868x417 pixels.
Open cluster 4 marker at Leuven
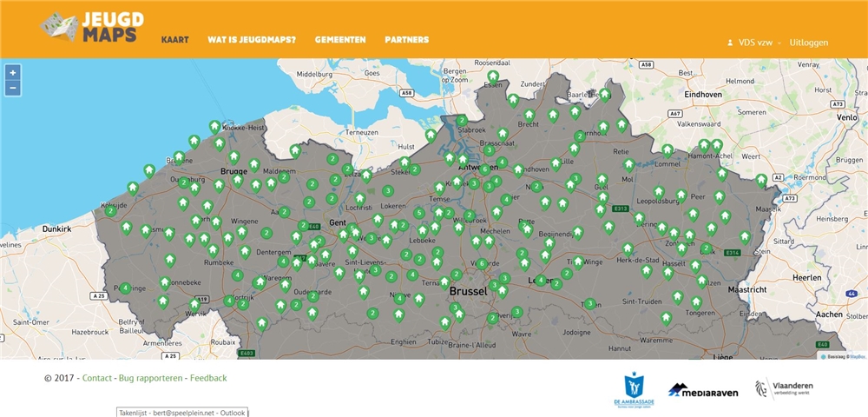tap(541, 281)
